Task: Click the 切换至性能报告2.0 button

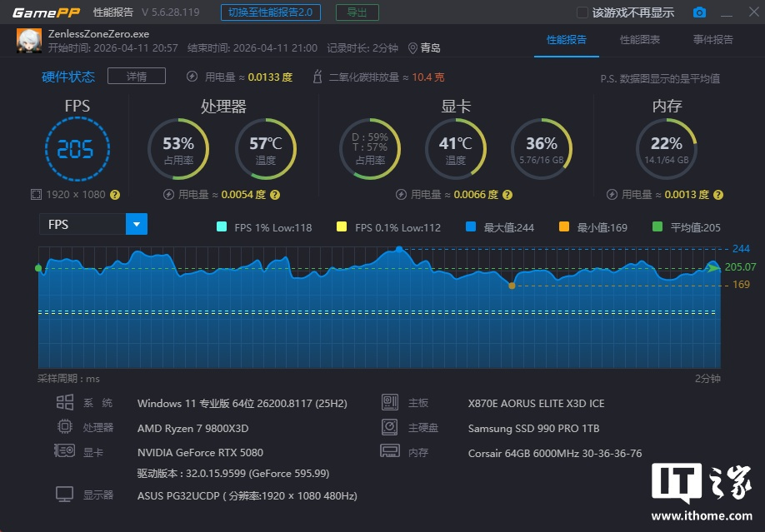Action: point(271,12)
